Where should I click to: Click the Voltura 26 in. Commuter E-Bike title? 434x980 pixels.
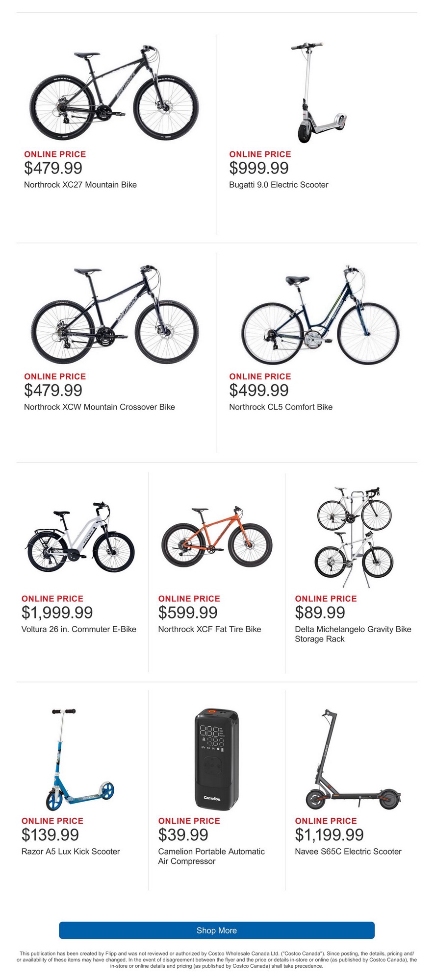tap(79, 629)
